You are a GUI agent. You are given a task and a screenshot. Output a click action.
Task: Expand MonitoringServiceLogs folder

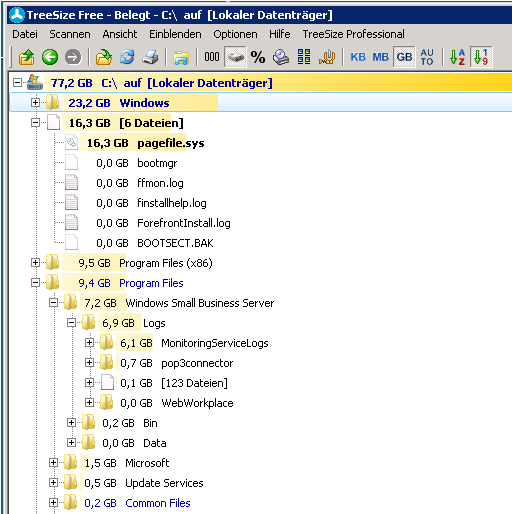89,343
